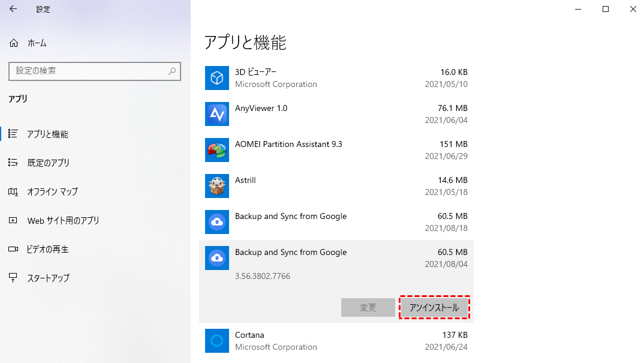
Task: Click the back arrow in Settings
Action: [x=13, y=9]
